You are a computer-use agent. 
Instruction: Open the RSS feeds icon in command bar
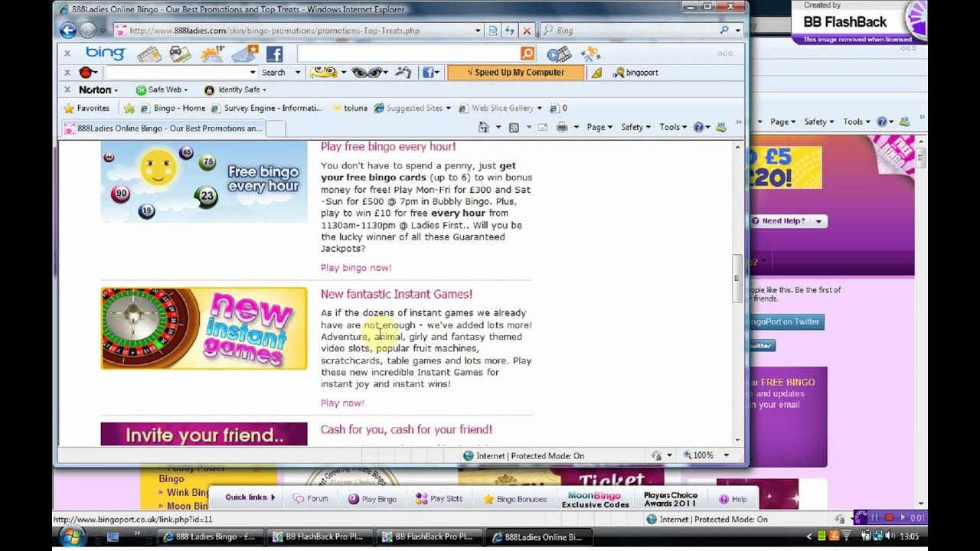pos(514,127)
